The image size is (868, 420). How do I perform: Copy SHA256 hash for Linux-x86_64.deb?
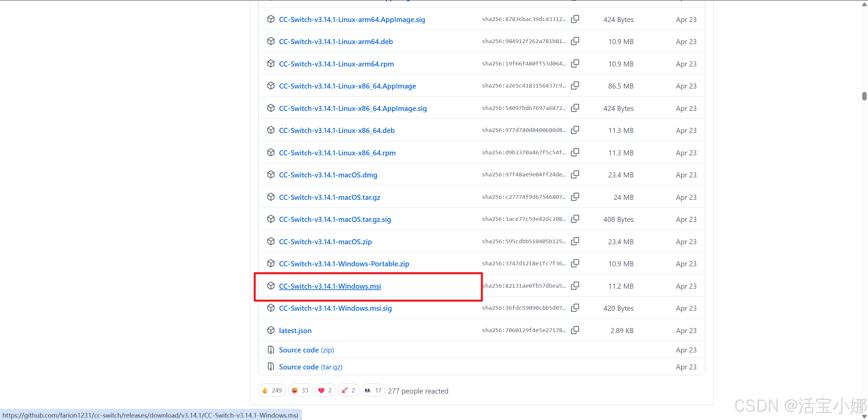(575, 130)
